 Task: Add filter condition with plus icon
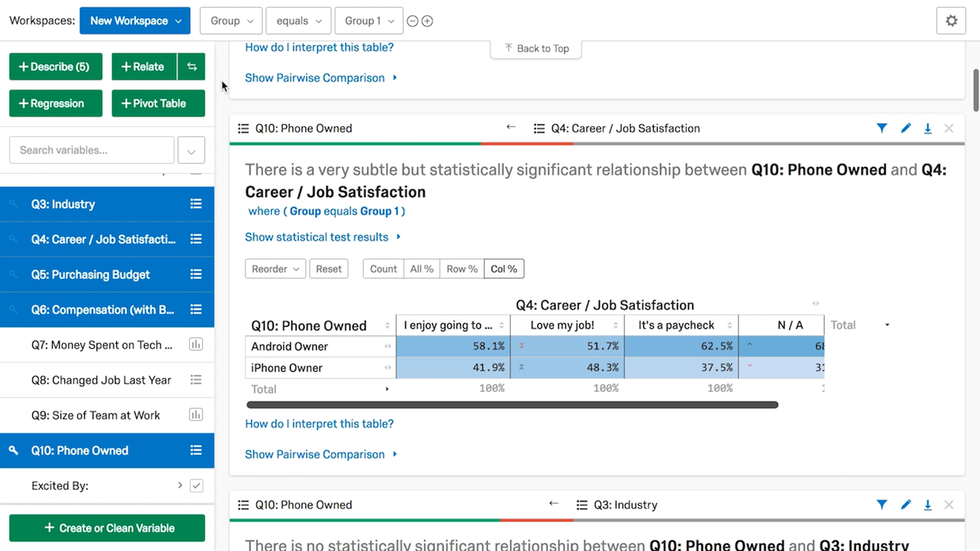427,21
